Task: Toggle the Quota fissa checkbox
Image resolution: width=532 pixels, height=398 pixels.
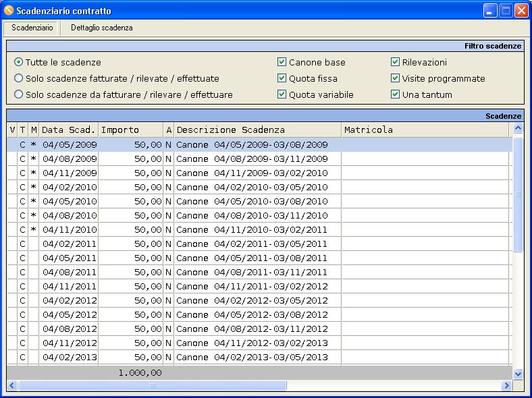Action: (282, 78)
